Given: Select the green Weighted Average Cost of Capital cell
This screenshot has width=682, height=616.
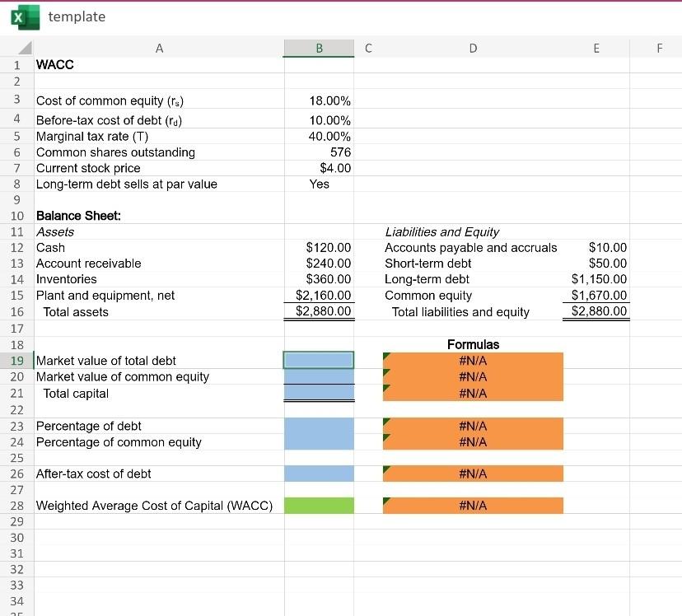Looking at the screenshot, I should (x=319, y=506).
